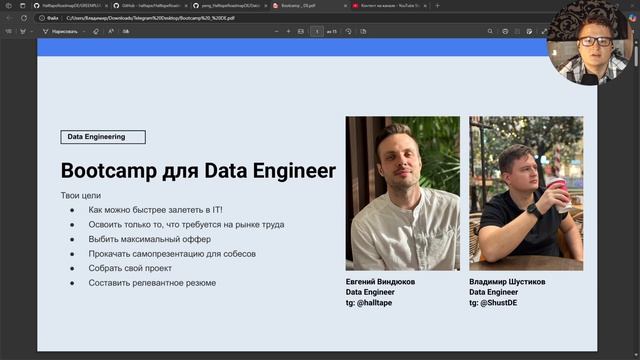
Task: Click the file address bar URL
Action: pyautogui.click(x=150, y=18)
